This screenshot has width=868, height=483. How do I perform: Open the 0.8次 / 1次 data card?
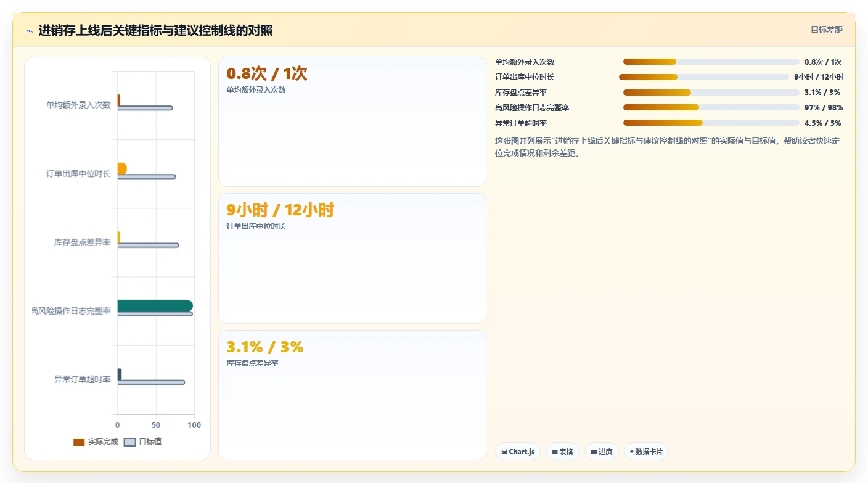point(352,122)
